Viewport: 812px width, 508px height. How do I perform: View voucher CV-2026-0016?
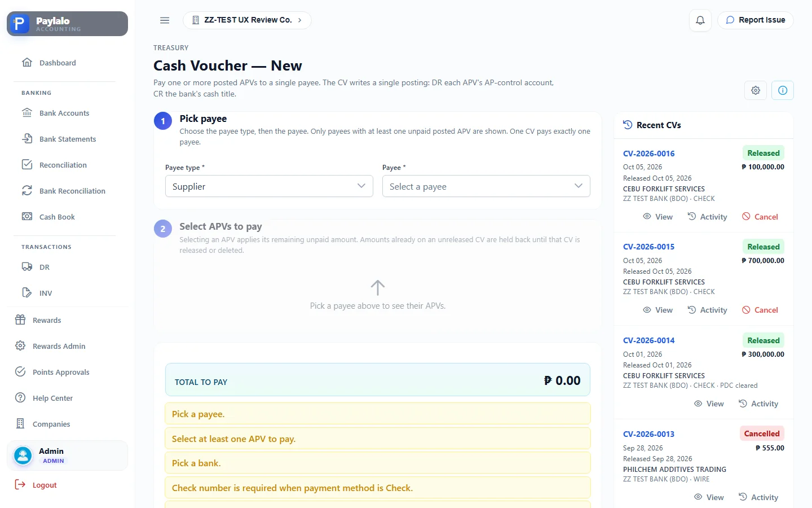click(657, 217)
